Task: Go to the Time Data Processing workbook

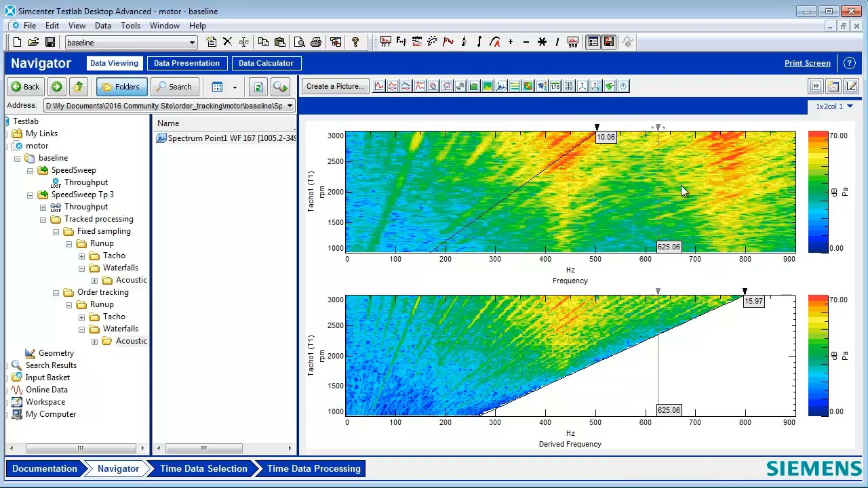Action: [314, 468]
